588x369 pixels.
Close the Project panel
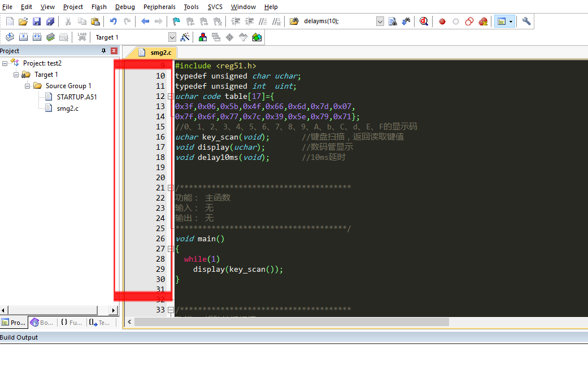(114, 51)
